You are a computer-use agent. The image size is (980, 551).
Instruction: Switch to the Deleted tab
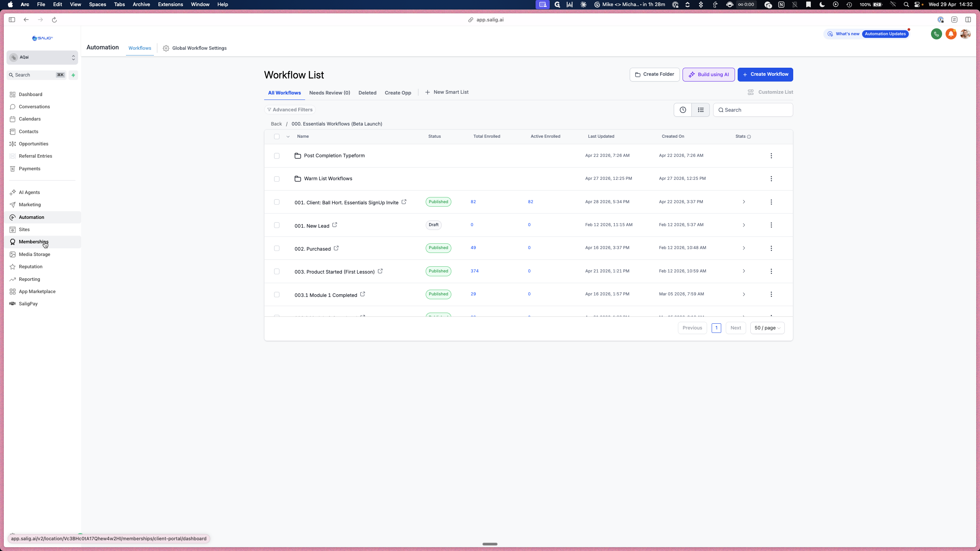pos(367,93)
